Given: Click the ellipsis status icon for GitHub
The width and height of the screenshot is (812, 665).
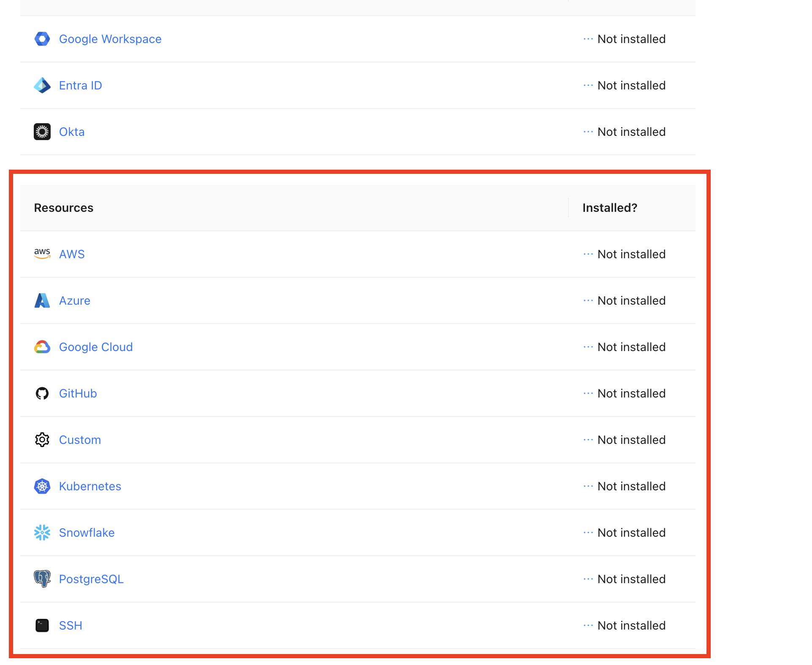Looking at the screenshot, I should 588,393.
